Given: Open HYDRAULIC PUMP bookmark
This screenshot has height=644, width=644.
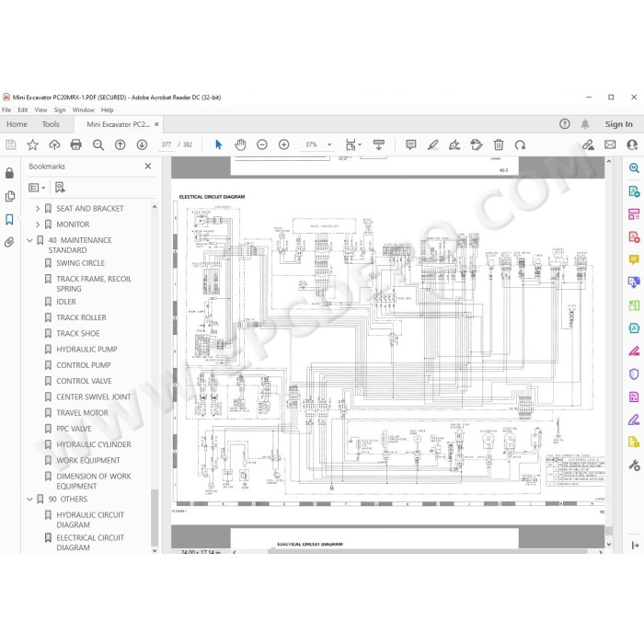Looking at the screenshot, I should (86, 350).
